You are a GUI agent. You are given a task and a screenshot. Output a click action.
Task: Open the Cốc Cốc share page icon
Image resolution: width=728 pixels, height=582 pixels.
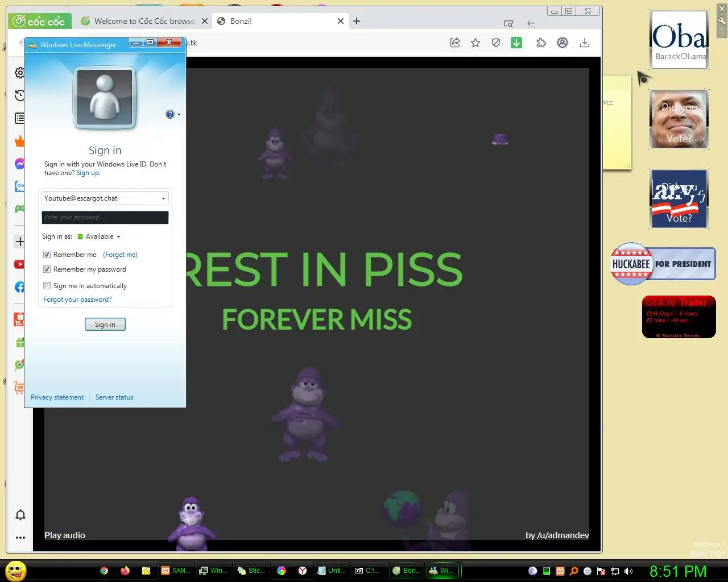tap(455, 43)
